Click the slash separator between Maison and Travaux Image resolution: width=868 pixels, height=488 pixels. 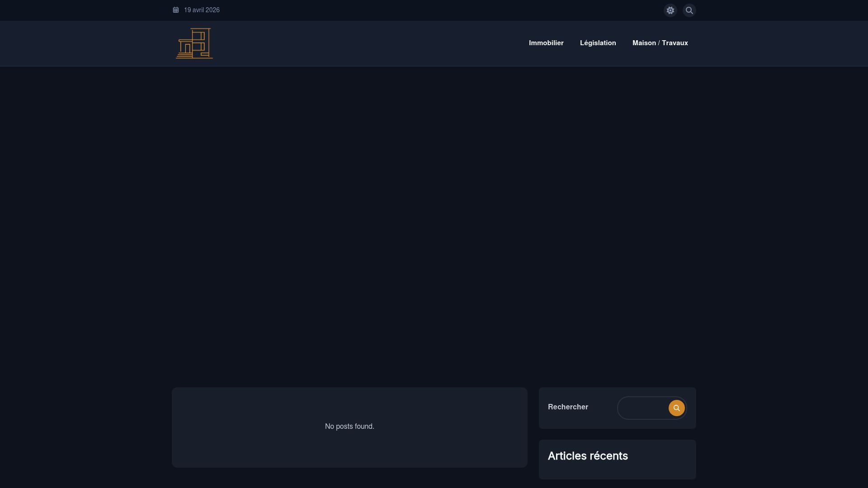coord(659,43)
